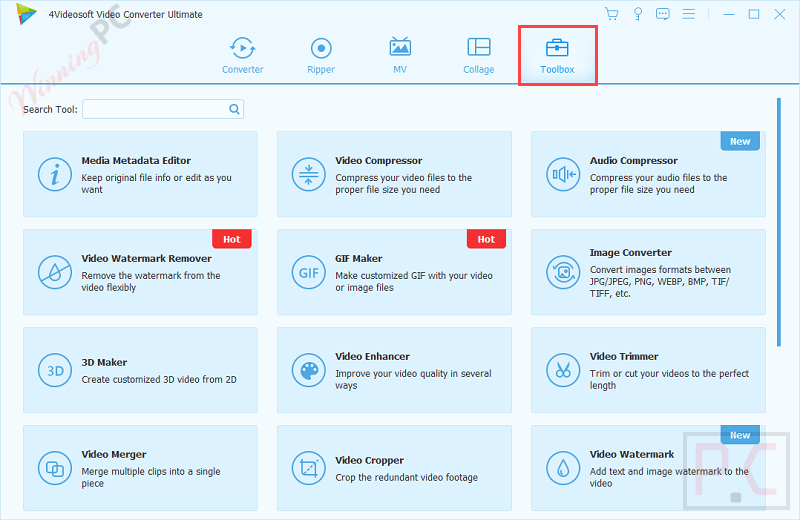800x520 pixels.
Task: Click the 4Videosoft app logo
Action: pos(27,14)
